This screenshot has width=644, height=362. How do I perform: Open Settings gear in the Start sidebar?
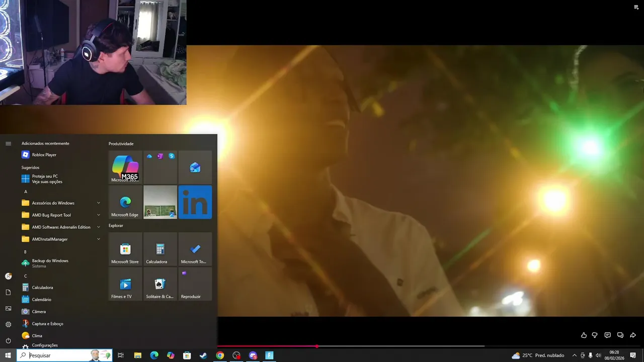[x=8, y=324]
